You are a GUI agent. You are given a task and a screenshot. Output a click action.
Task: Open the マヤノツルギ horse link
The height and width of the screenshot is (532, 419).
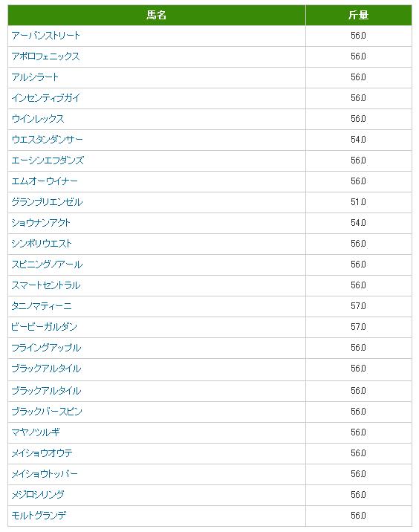tap(36, 432)
